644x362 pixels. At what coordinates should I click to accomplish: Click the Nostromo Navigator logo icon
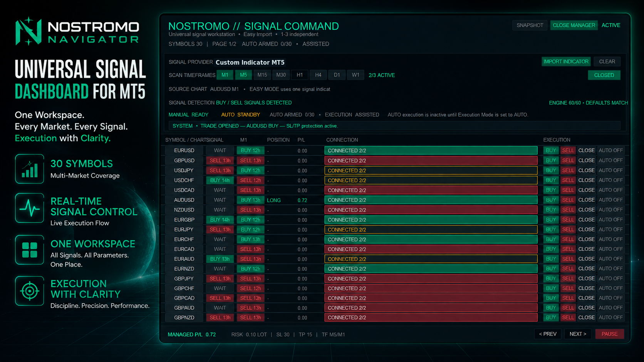pyautogui.click(x=29, y=31)
